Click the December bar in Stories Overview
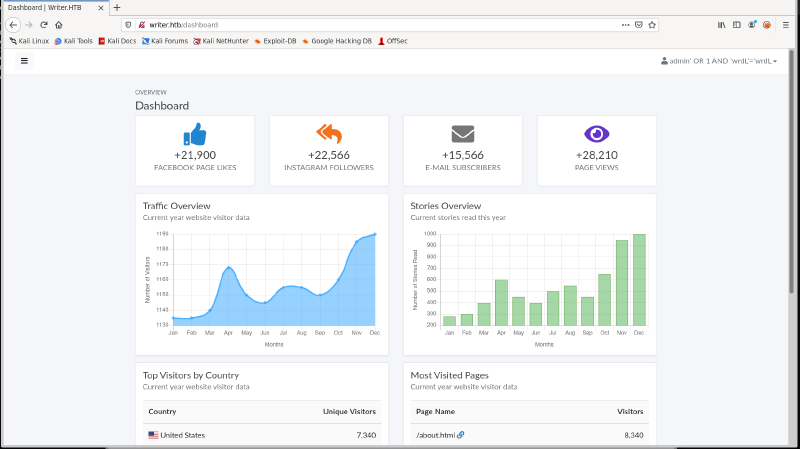 tap(639, 280)
